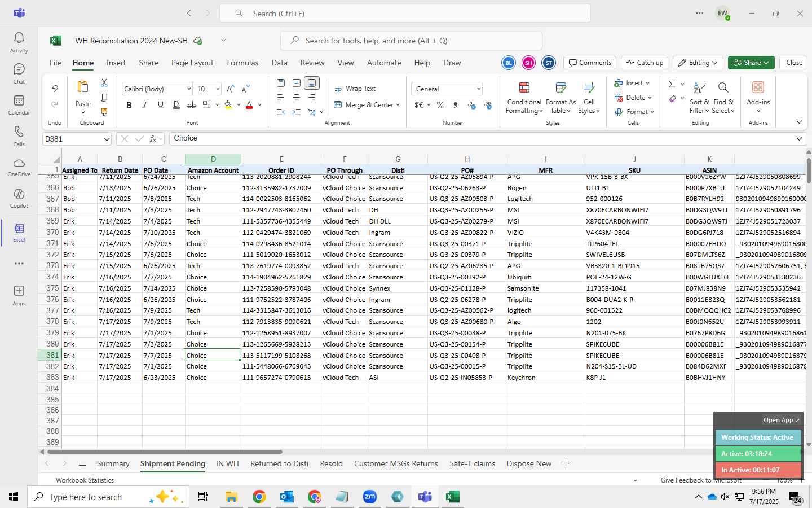The height and width of the screenshot is (508, 812).
Task: Switch to the Returned to Disti sheet
Action: pyautogui.click(x=279, y=463)
